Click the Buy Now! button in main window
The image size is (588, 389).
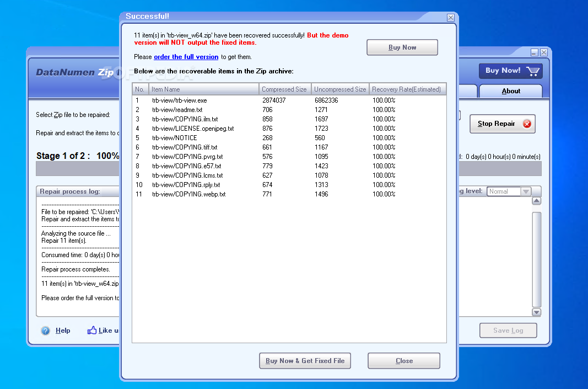pos(510,71)
